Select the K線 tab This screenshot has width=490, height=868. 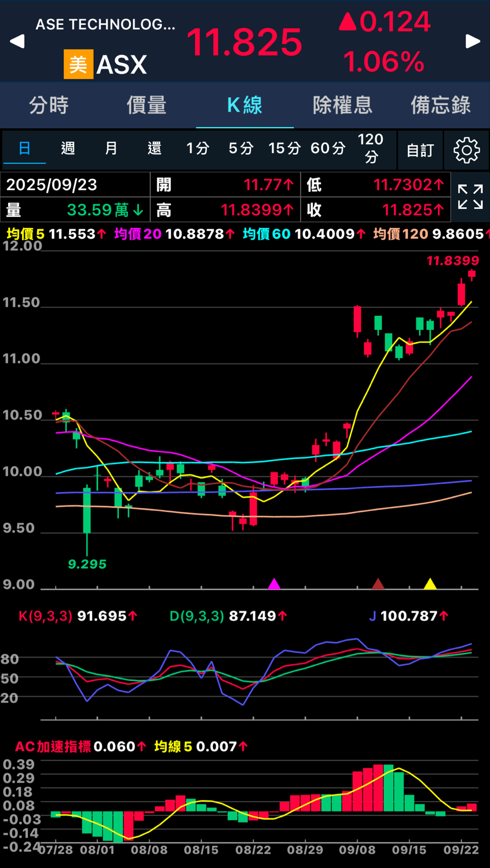(x=245, y=105)
